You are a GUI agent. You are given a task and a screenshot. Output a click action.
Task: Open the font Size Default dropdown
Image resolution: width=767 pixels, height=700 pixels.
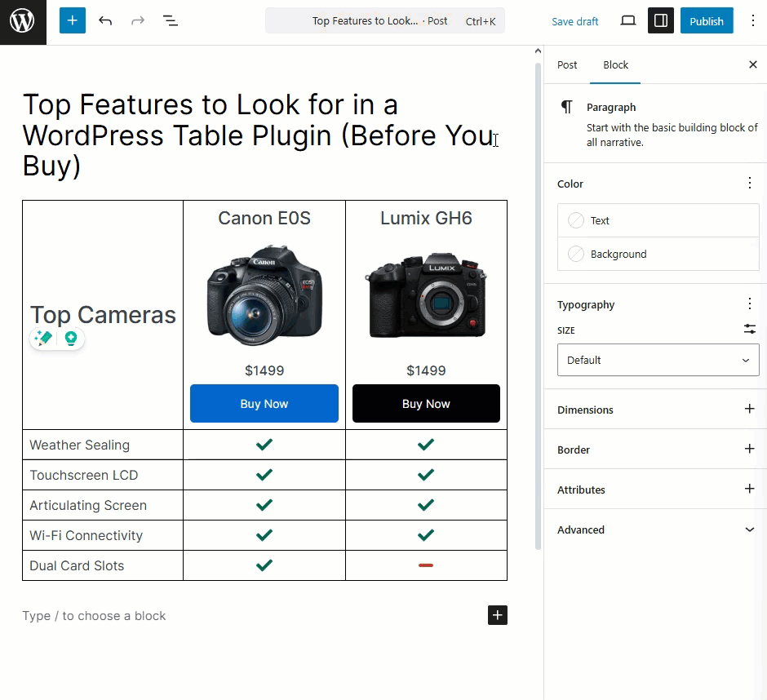click(658, 360)
